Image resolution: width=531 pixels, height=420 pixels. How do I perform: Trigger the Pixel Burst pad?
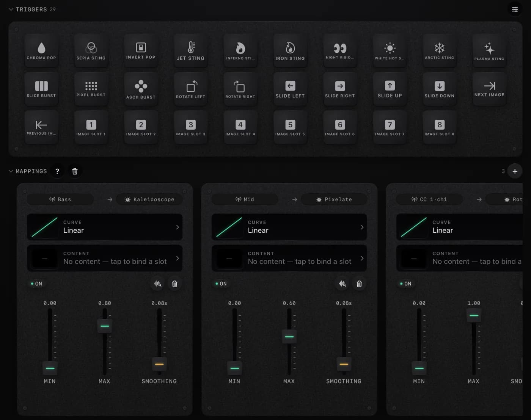[x=91, y=89]
